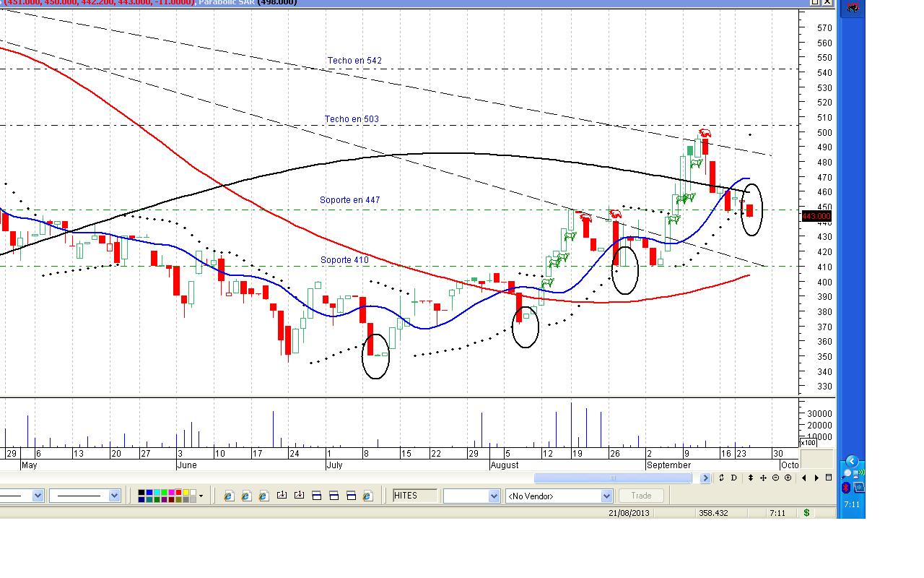The height and width of the screenshot is (578, 924).
Task: Click the 'May' month label on date axis
Action: click(30, 465)
